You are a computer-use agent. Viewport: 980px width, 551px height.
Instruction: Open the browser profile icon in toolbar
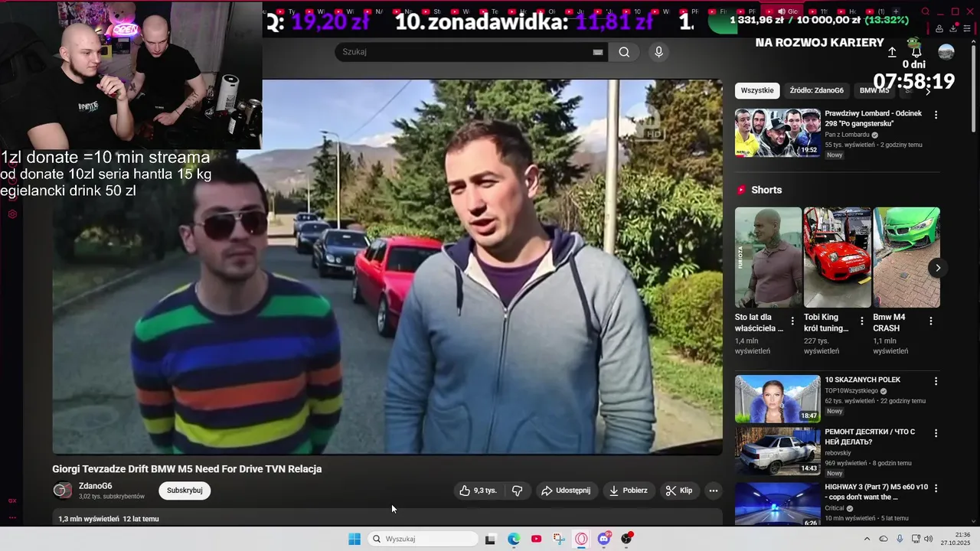[939, 28]
